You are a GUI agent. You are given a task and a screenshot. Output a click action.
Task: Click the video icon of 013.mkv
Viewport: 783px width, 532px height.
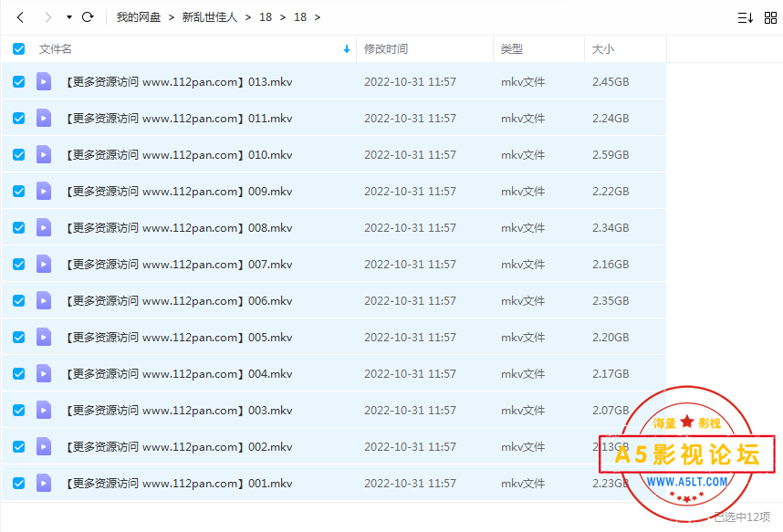(x=44, y=81)
